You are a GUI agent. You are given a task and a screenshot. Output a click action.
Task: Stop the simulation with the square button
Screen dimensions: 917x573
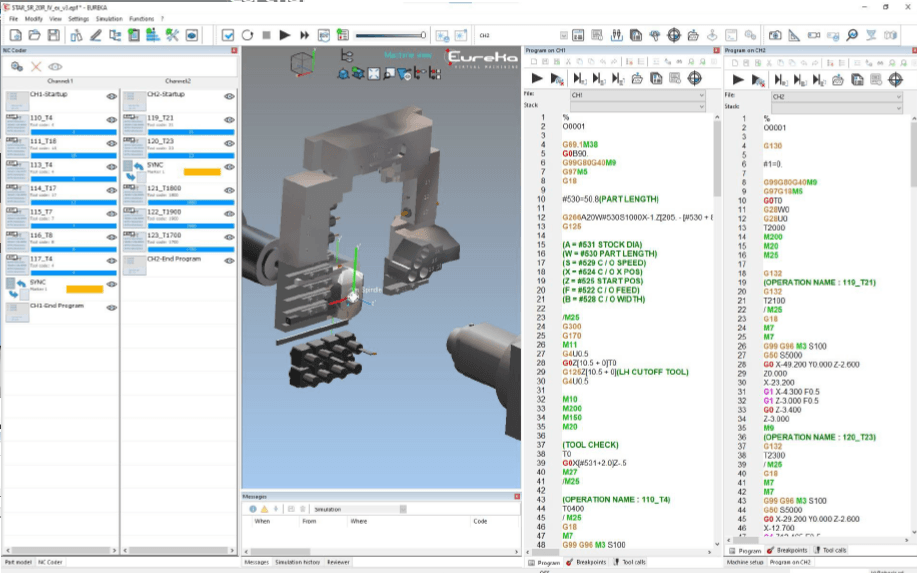[266, 35]
